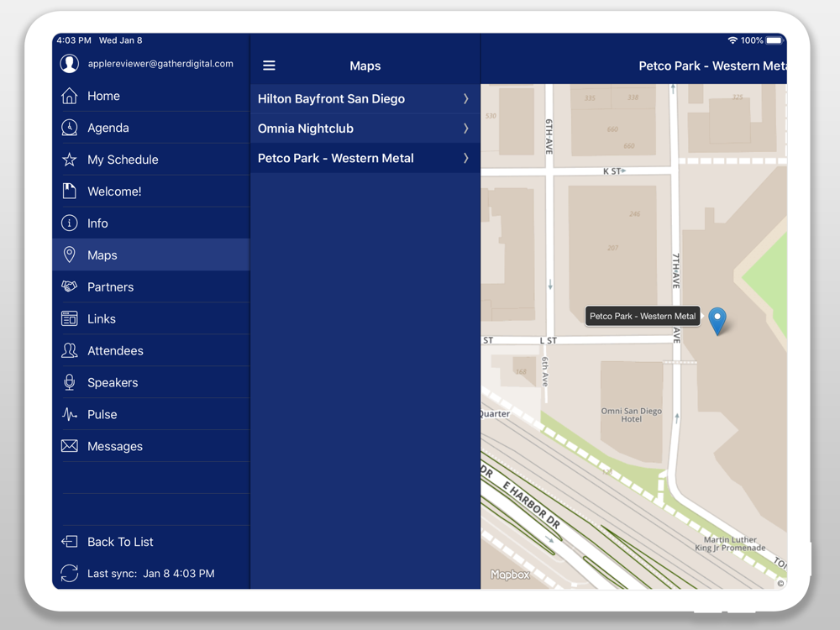This screenshot has height=630, width=840.
Task: Select Maps in the sidebar
Action: click(x=151, y=255)
